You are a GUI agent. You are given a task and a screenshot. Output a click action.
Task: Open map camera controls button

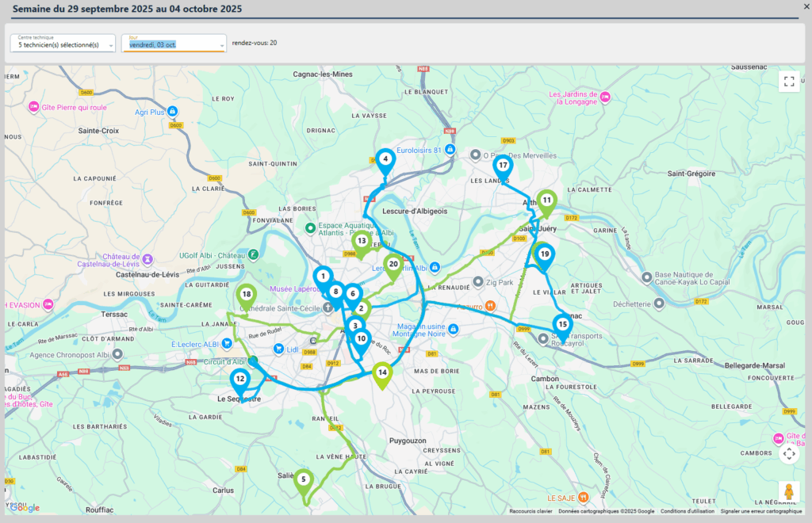point(788,454)
